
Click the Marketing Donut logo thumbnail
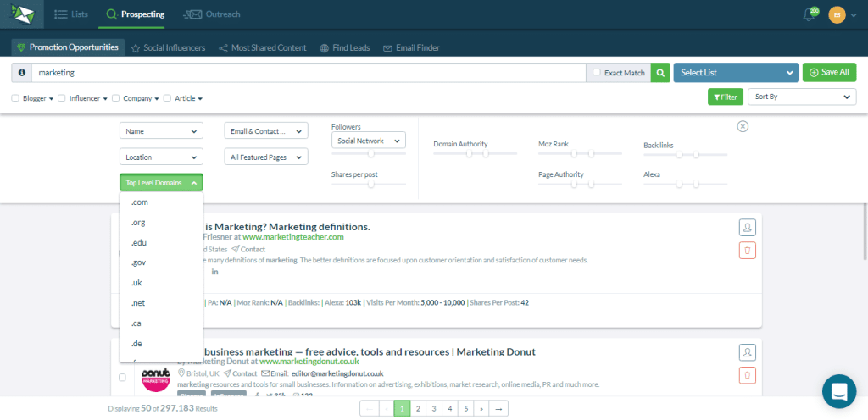click(156, 378)
